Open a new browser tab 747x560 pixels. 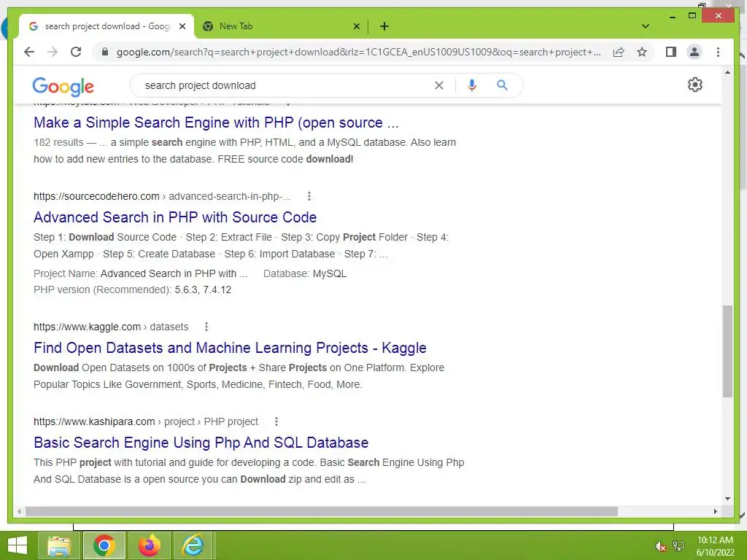click(384, 26)
